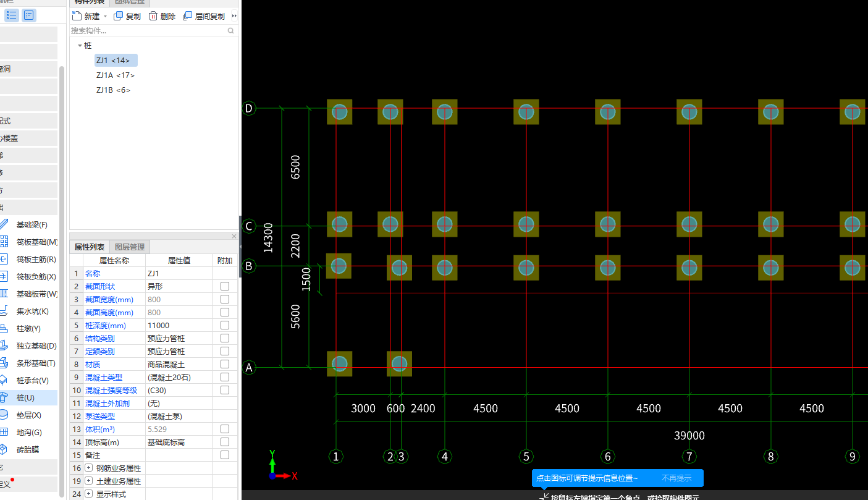Viewport: 868px width, 500px height.
Task: Click axis bubble A on the drawing
Action: tap(249, 368)
